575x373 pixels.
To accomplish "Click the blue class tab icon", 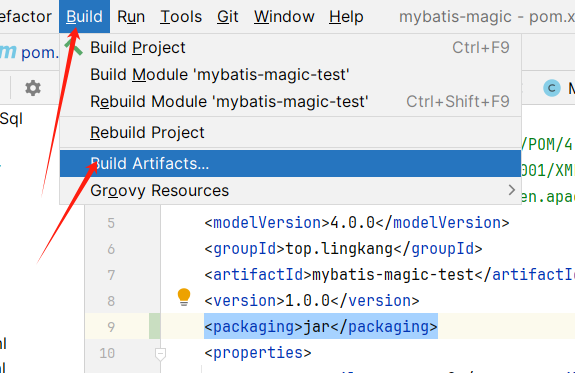I will 552,88.
